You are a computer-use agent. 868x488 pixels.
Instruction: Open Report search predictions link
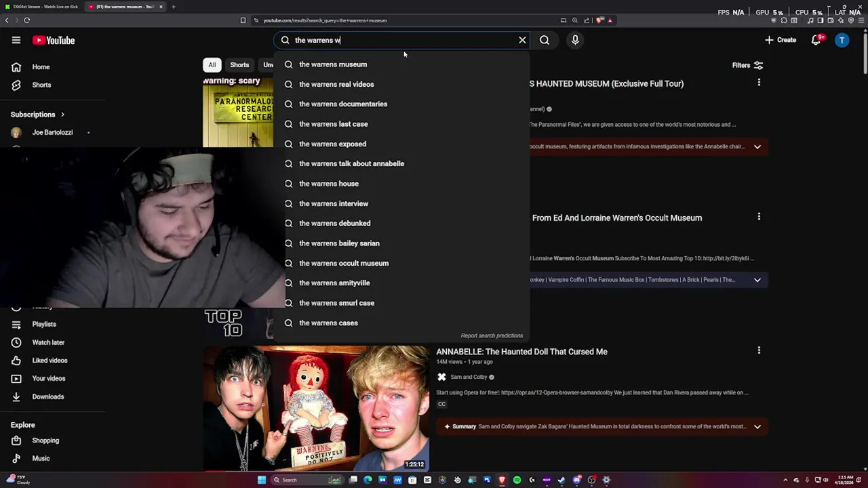492,335
